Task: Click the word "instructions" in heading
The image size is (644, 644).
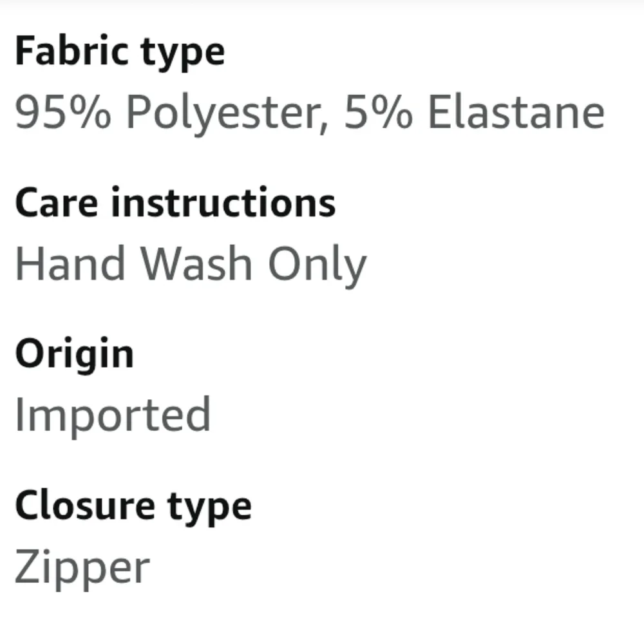Action: (224, 202)
